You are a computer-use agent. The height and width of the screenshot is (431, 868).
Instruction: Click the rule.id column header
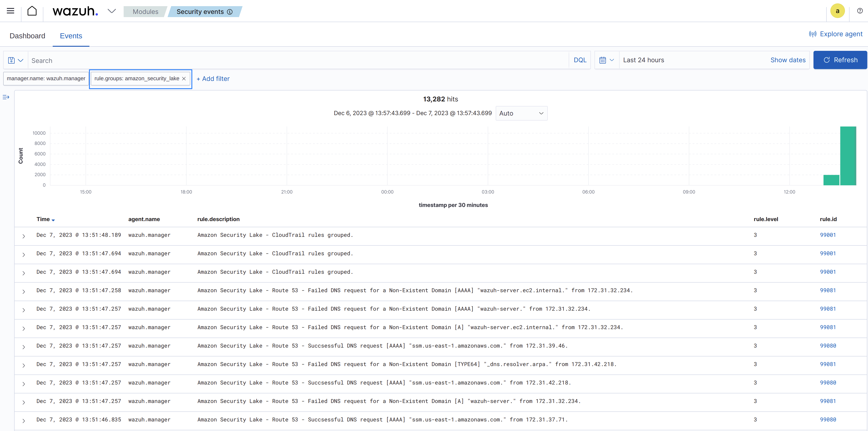tap(828, 219)
